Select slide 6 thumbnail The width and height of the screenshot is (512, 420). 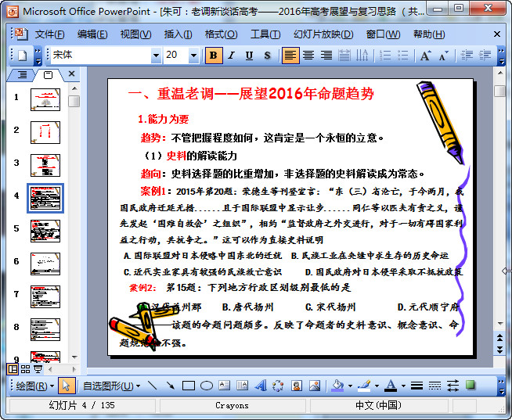coord(45,264)
